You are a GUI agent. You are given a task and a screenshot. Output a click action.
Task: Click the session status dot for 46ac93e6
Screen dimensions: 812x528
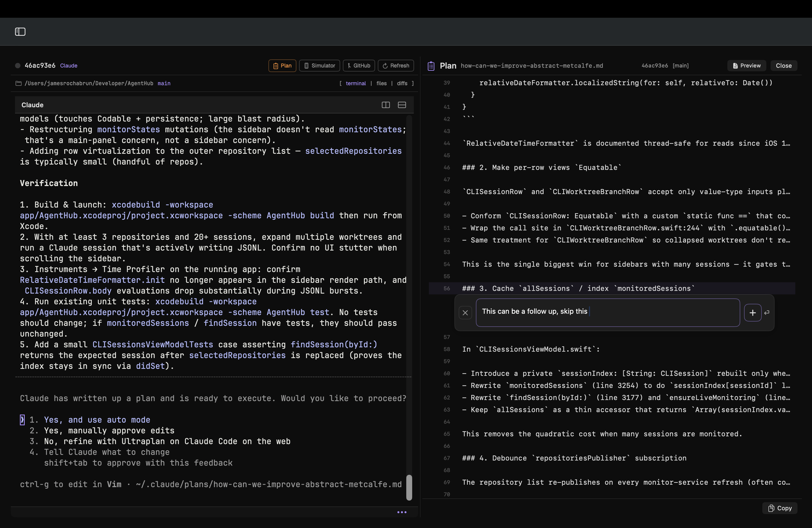(18, 66)
